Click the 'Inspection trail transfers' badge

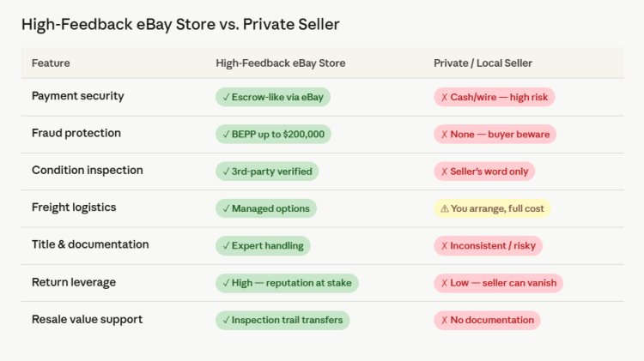[x=283, y=320]
